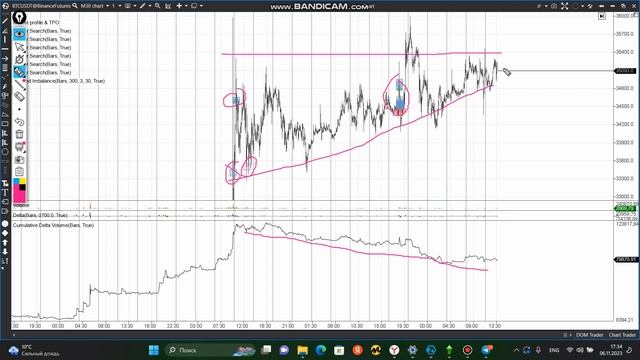This screenshot has width=640, height=360.
Task: Select the down arrow marker in chart sidebar
Action: click(5, 251)
